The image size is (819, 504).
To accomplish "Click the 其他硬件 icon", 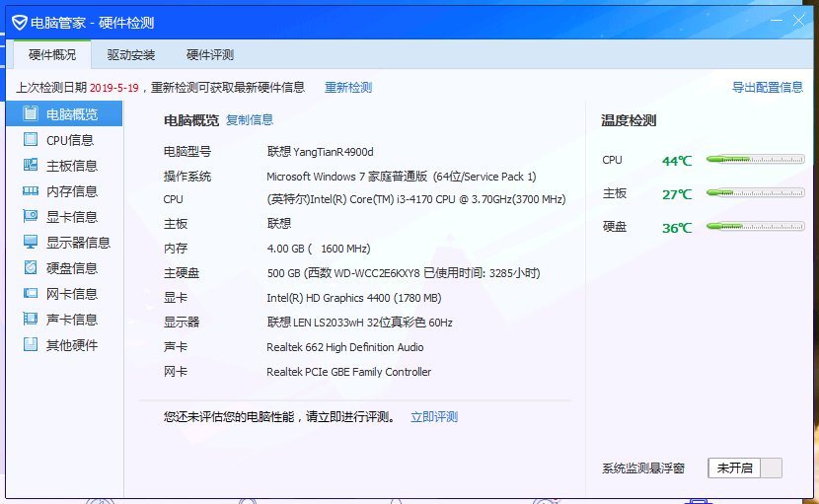I will 31,344.
